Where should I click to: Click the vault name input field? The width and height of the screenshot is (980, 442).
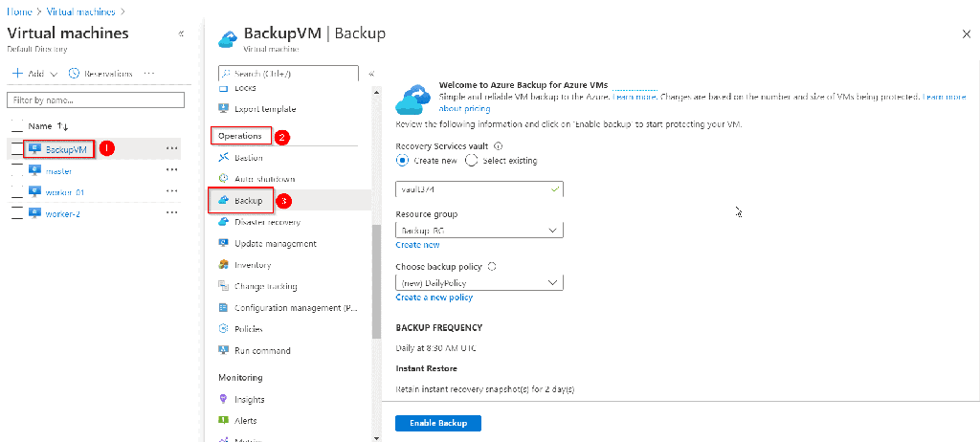[x=479, y=188]
